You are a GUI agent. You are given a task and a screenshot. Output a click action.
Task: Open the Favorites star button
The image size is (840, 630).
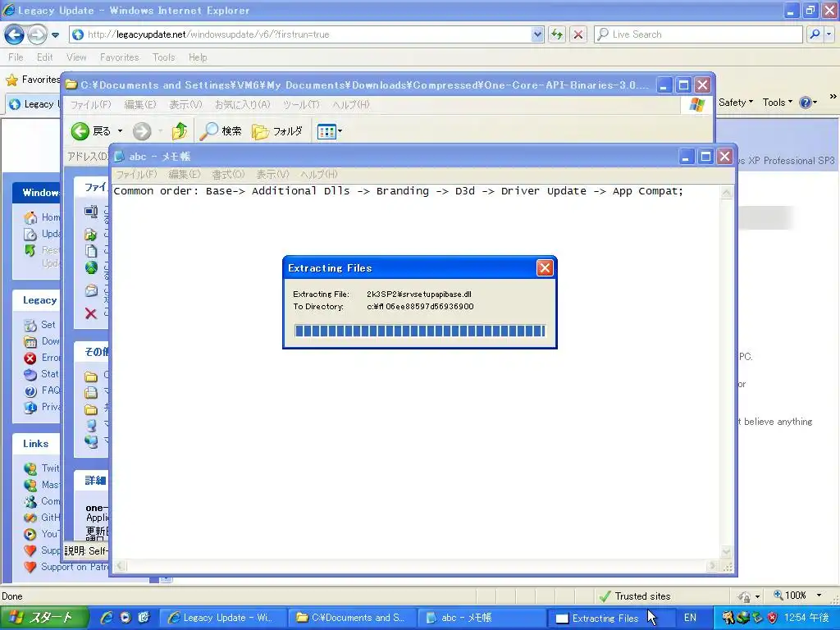click(x=32, y=80)
